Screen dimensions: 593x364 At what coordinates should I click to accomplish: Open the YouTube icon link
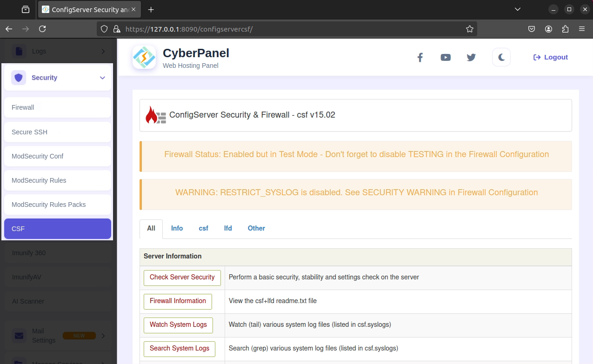[x=445, y=58]
